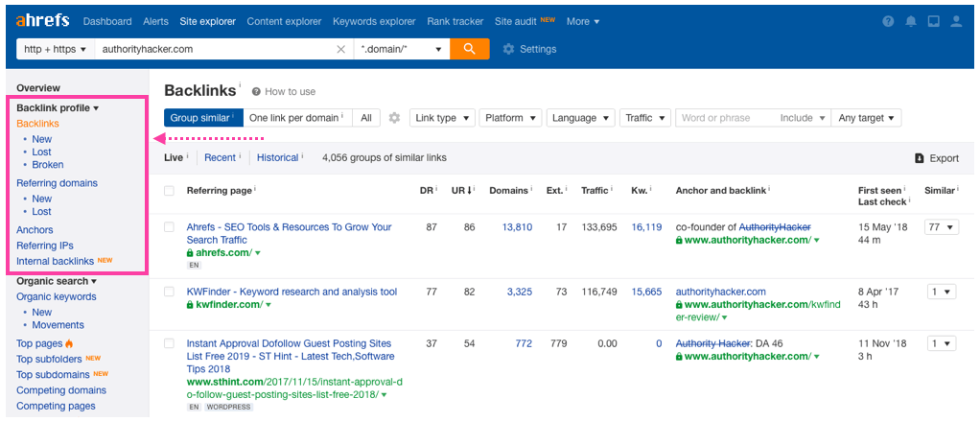Click the Word or phrase filter field
Image resolution: width=980 pixels, height=422 pixels.
click(x=725, y=118)
